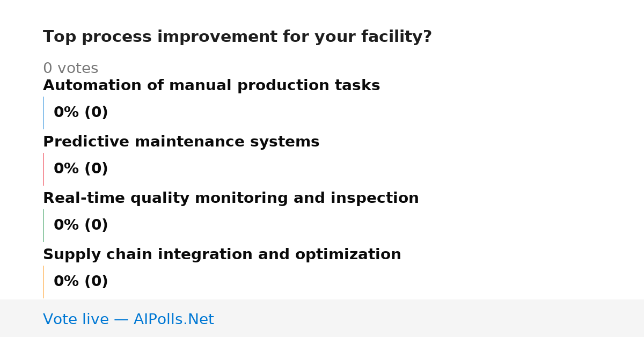Click the orange bar under Supply chain
Viewport: 644px width, 337px height.
click(x=43, y=282)
